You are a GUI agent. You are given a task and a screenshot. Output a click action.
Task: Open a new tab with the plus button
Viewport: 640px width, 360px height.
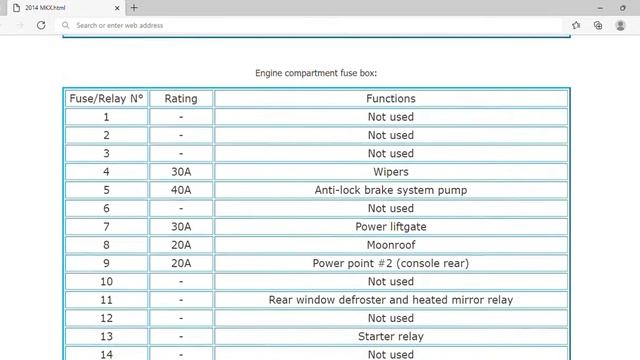(134, 7)
